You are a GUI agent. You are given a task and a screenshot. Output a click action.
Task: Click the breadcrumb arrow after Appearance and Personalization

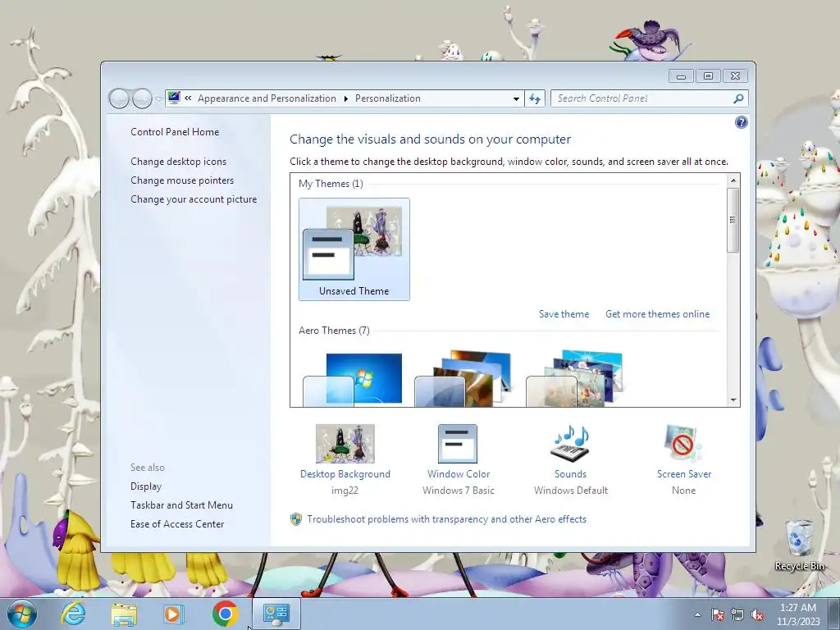tap(345, 98)
